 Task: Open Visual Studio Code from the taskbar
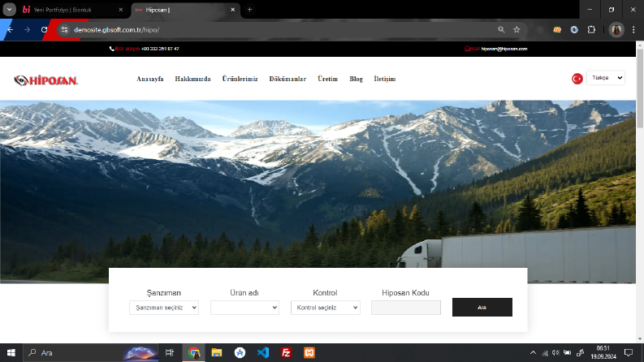(x=263, y=352)
